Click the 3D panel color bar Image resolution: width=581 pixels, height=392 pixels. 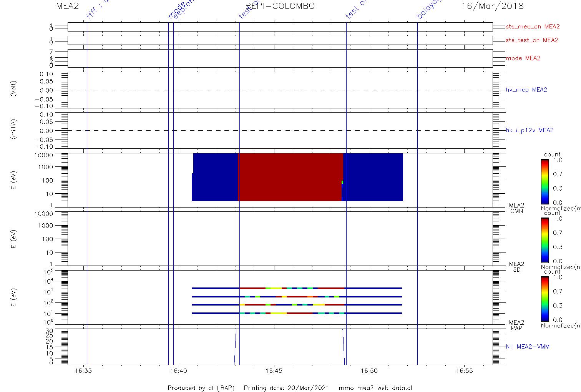pyautogui.click(x=544, y=240)
